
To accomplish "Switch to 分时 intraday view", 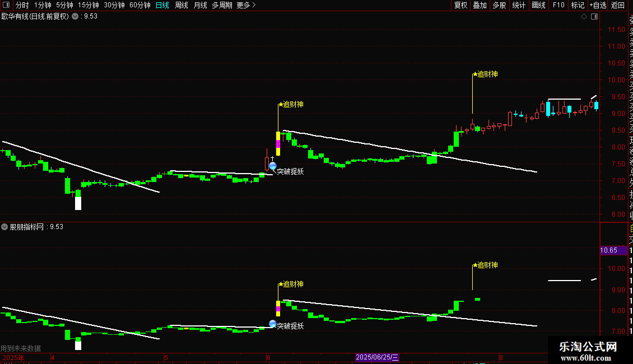I will pyautogui.click(x=22, y=5).
